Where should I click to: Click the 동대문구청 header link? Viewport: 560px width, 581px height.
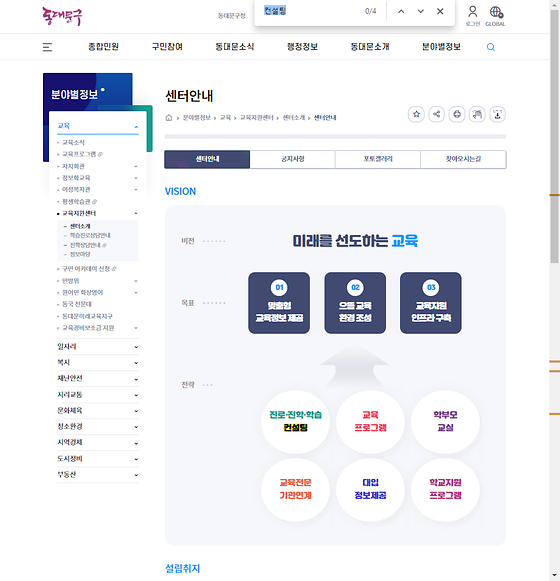(232, 16)
